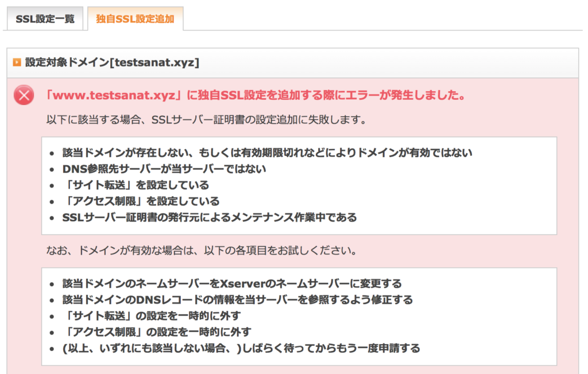Click the bullet 該当ドメインが存在しない、もしくは有効期限切れ
This screenshot has width=588, height=374.
tap(267, 153)
